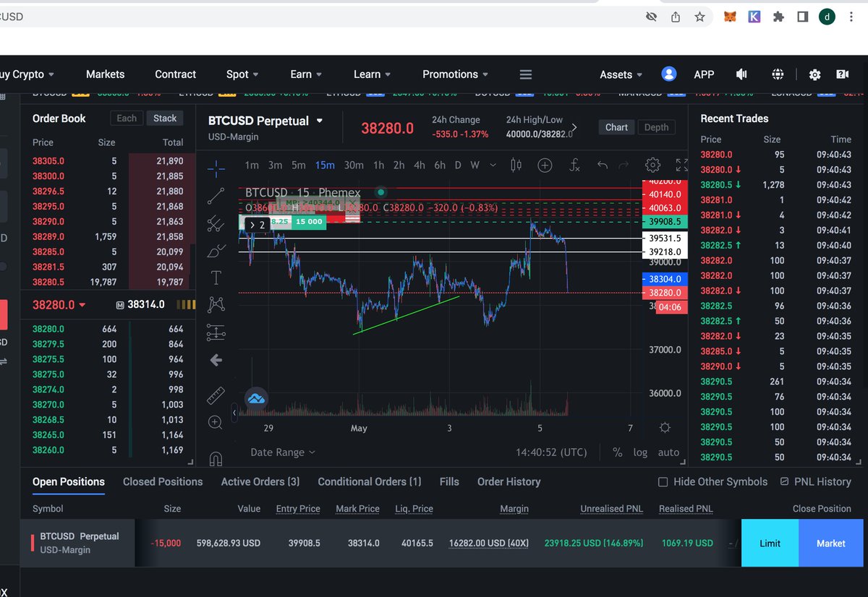
Task: Select the crosshair cursor tool
Action: pos(216,169)
